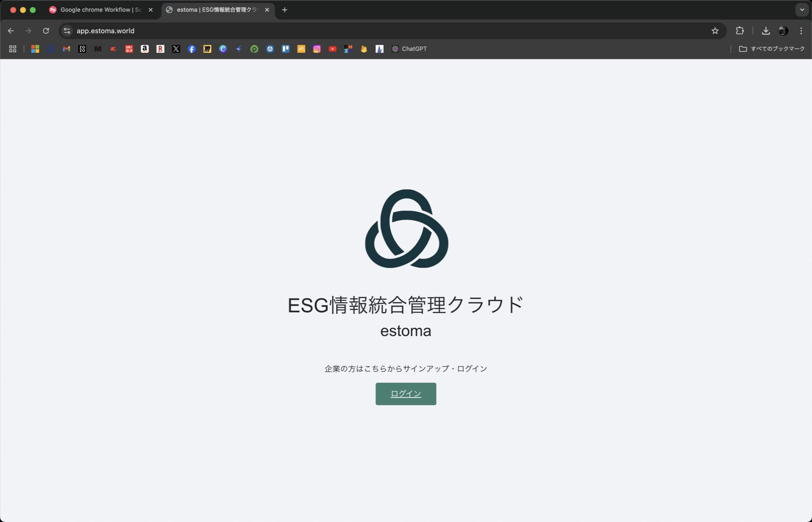Open the Microsoft bookmark
The image size is (812, 522).
point(35,49)
